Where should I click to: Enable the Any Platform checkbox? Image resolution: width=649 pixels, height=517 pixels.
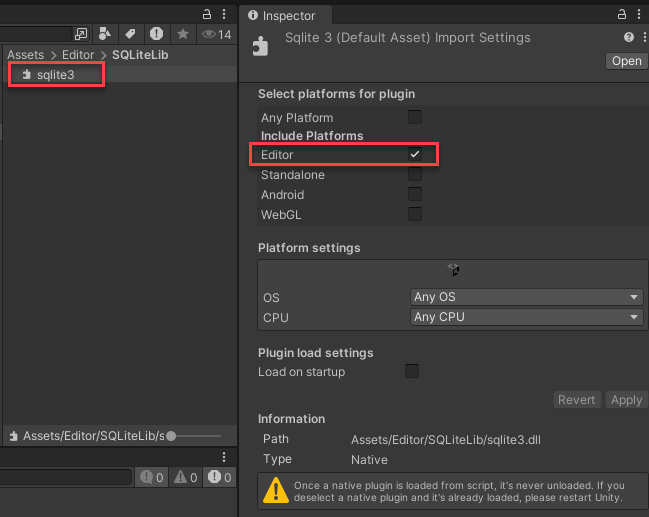tap(414, 118)
